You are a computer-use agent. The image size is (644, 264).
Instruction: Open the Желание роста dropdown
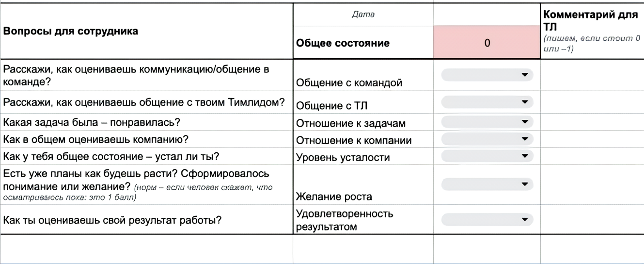pyautogui.click(x=487, y=184)
